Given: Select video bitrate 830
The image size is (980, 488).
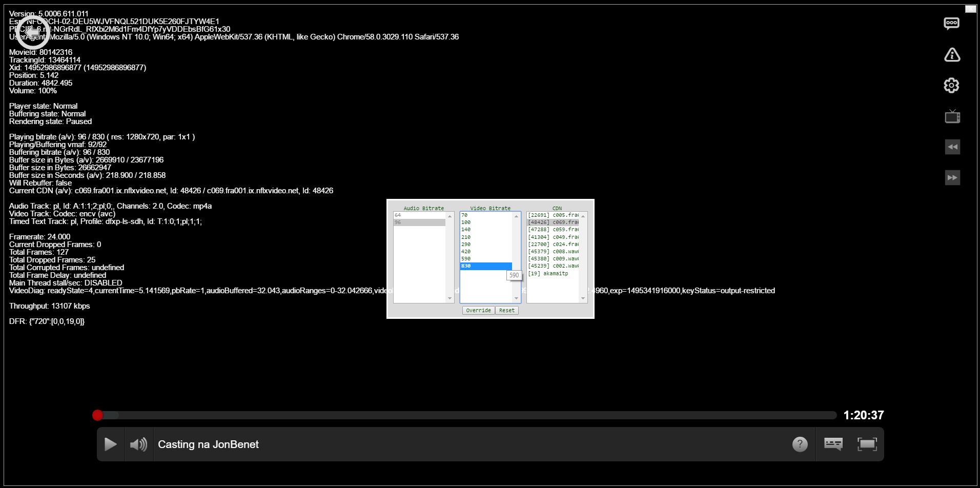Looking at the screenshot, I should click(x=486, y=266).
